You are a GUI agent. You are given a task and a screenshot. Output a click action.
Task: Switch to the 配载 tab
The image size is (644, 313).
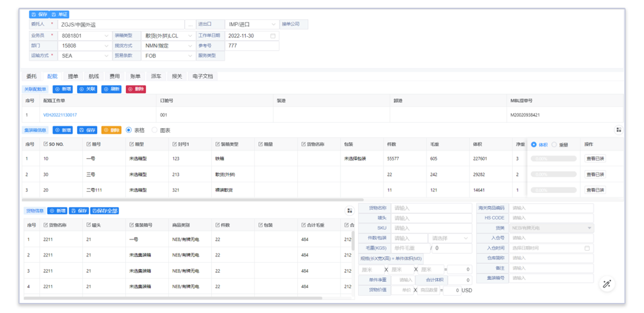tap(52, 76)
